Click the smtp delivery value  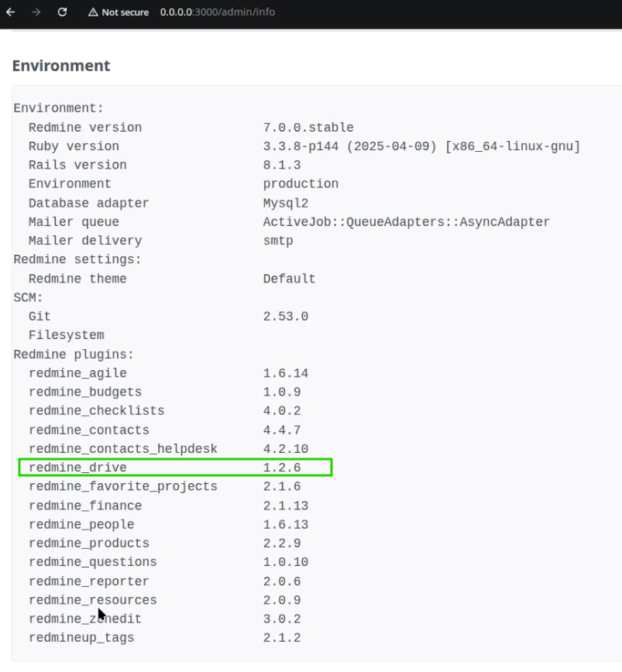point(278,241)
